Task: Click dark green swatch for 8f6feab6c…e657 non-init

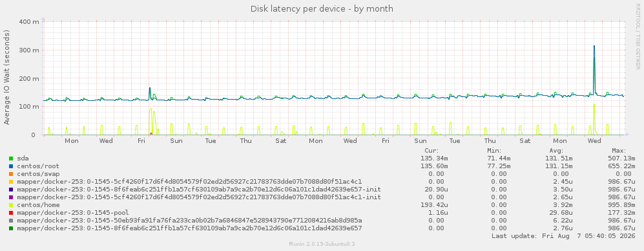Action: 11,228
